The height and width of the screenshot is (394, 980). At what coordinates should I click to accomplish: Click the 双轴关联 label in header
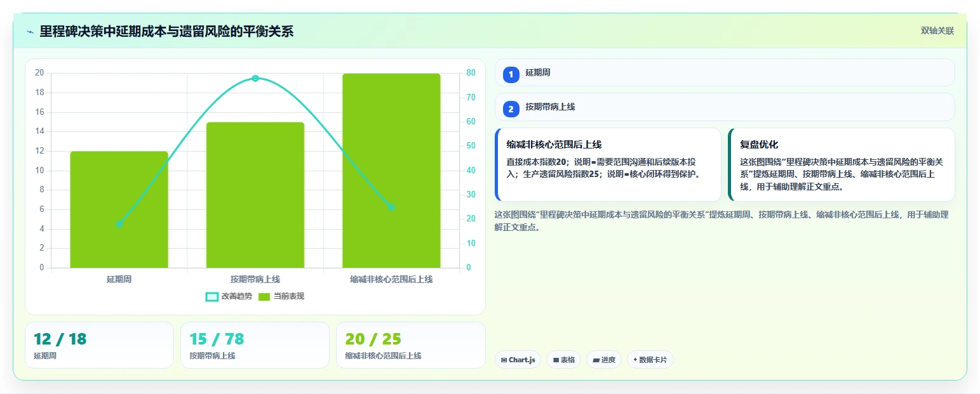click(x=937, y=30)
